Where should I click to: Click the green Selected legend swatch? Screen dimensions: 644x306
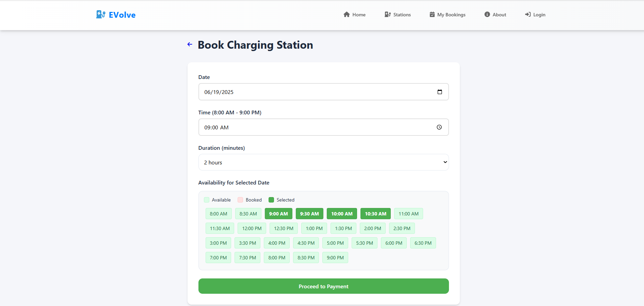click(271, 200)
